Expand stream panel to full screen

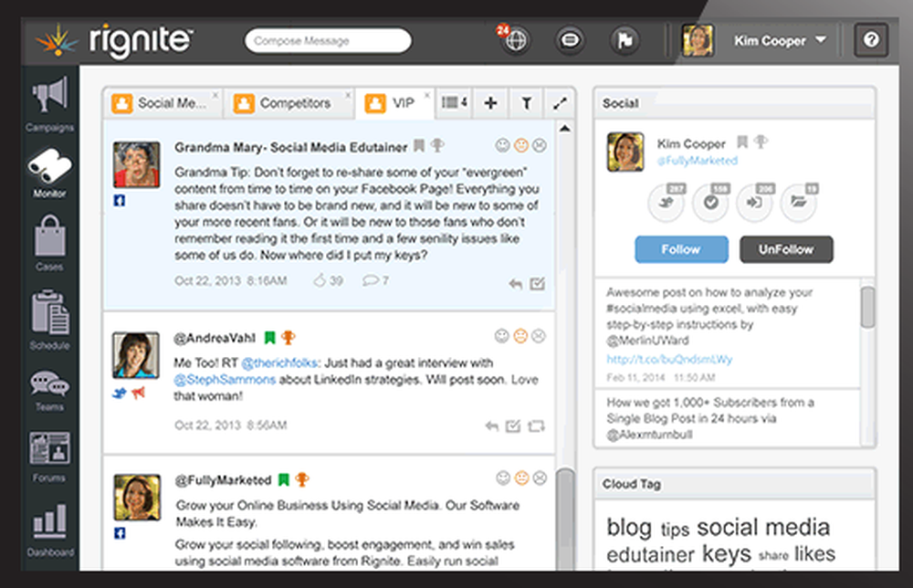tap(560, 103)
